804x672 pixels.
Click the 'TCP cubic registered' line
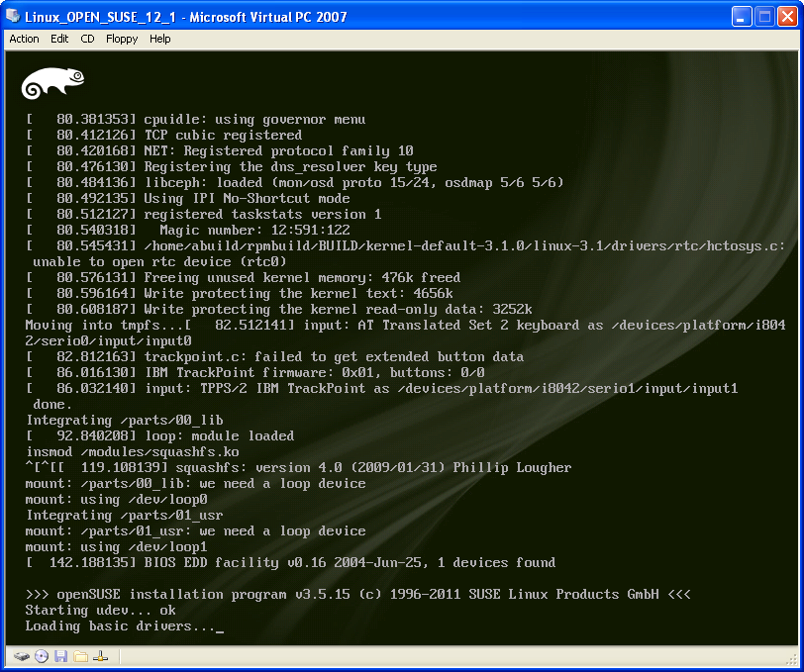pyautogui.click(x=164, y=136)
